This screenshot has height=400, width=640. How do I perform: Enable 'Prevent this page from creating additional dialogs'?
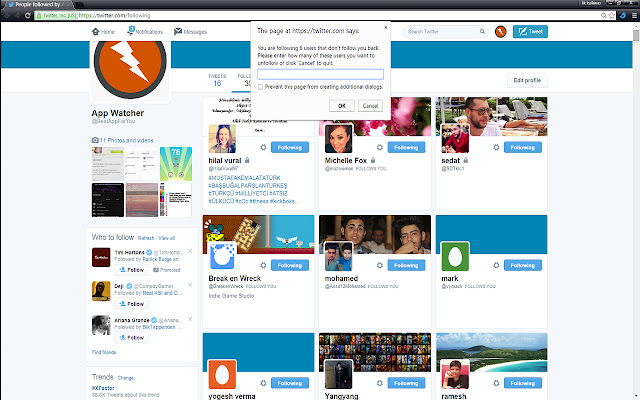pos(261,87)
